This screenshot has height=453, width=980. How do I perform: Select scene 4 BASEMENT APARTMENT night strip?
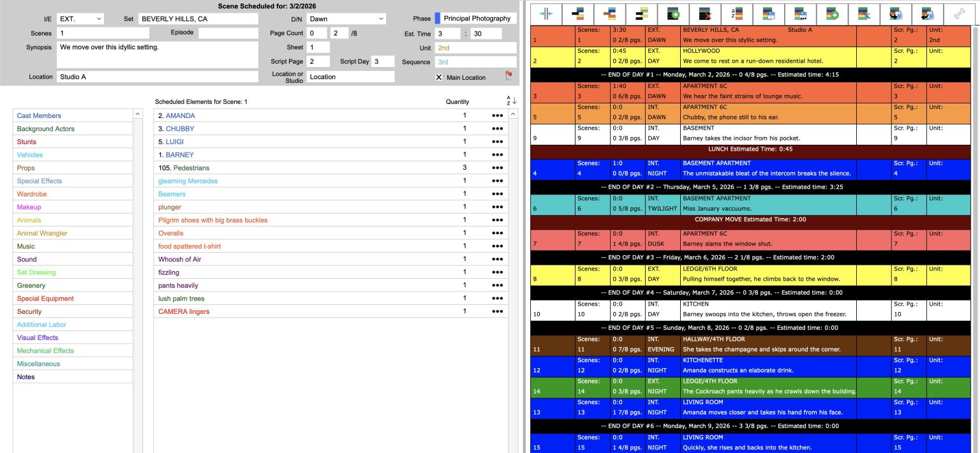pos(750,168)
